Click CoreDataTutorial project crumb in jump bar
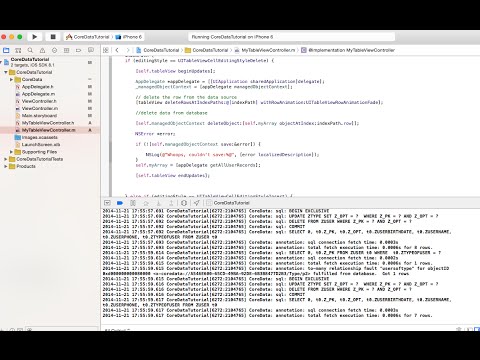The height and width of the screenshot is (360, 480). [158, 50]
